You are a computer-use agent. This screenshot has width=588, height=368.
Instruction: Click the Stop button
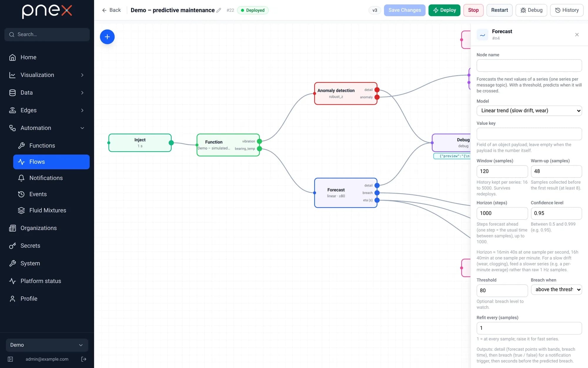tap(473, 10)
